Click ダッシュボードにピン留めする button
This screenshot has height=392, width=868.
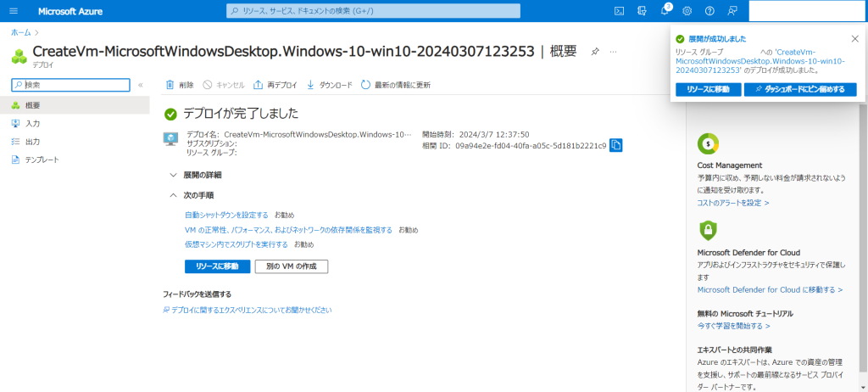click(800, 89)
